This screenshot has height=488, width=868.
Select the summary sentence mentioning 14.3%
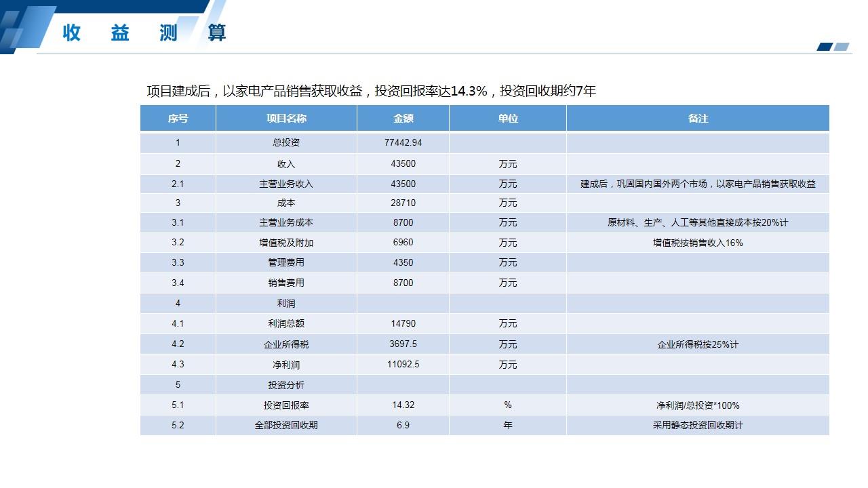coord(371,91)
